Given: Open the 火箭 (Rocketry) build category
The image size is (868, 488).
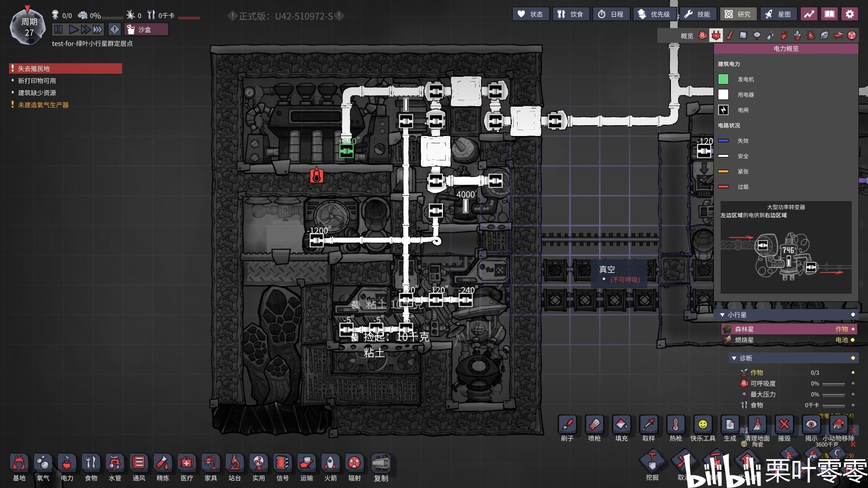Looking at the screenshot, I should [x=330, y=467].
